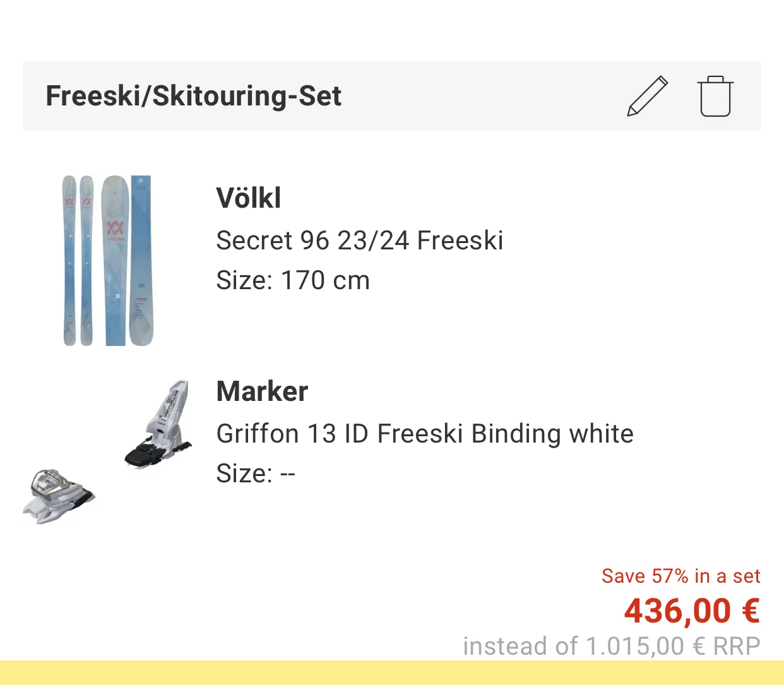Click the trash can delete icon
The image size is (784, 685).
(715, 97)
